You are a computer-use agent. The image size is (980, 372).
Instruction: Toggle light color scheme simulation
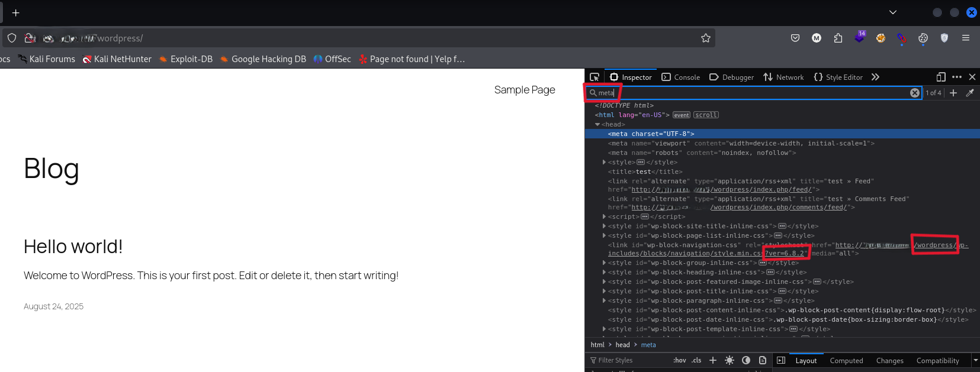coord(730,360)
